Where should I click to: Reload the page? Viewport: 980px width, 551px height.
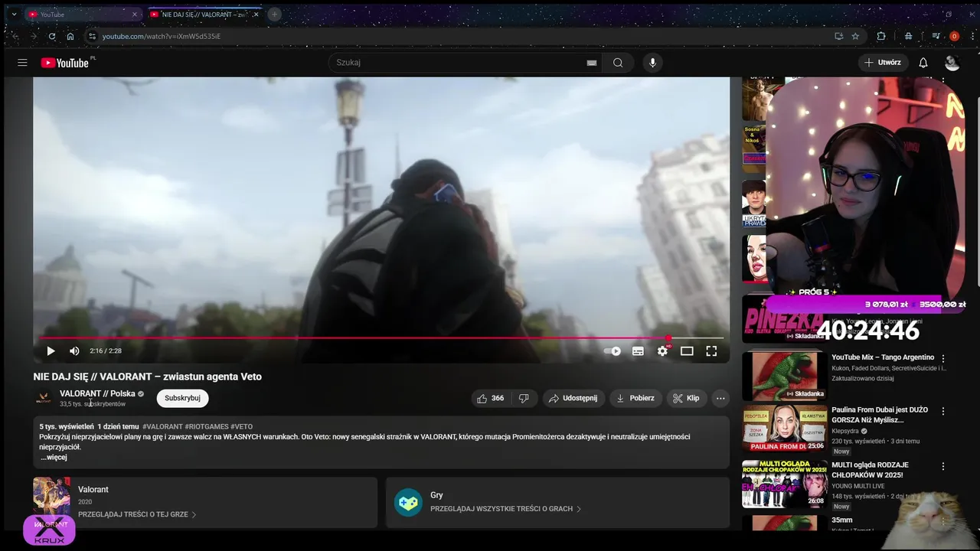click(52, 36)
